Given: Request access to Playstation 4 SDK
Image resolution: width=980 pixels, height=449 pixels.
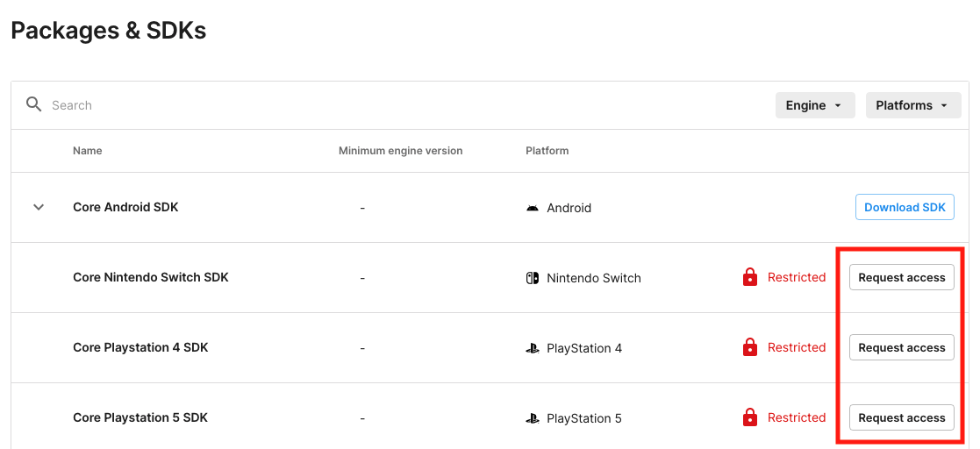Looking at the screenshot, I should pos(901,347).
